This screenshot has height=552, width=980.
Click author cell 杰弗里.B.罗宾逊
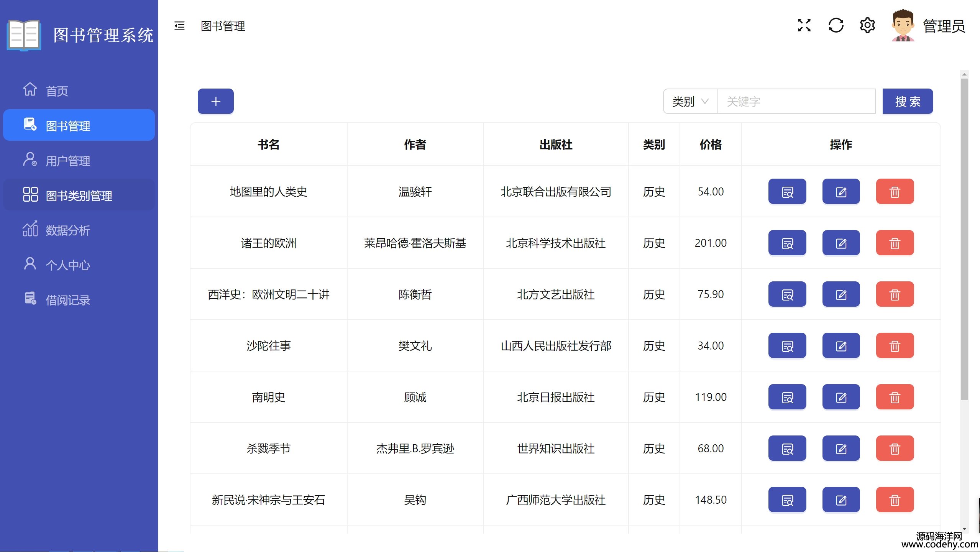[415, 448]
